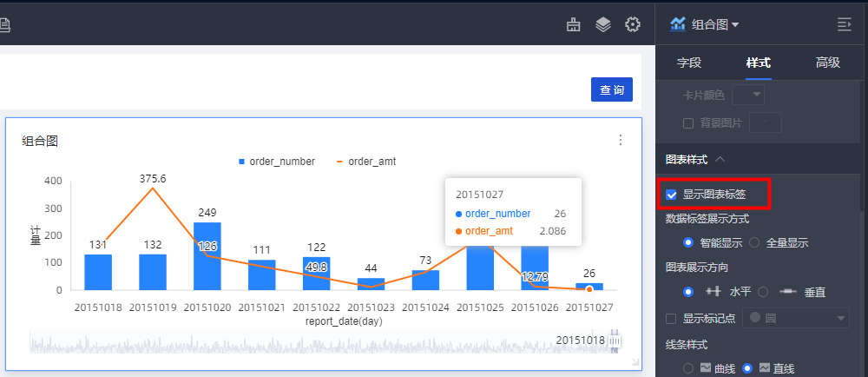
Task: Open the marker shape 圆 dropdown
Action: [799, 318]
